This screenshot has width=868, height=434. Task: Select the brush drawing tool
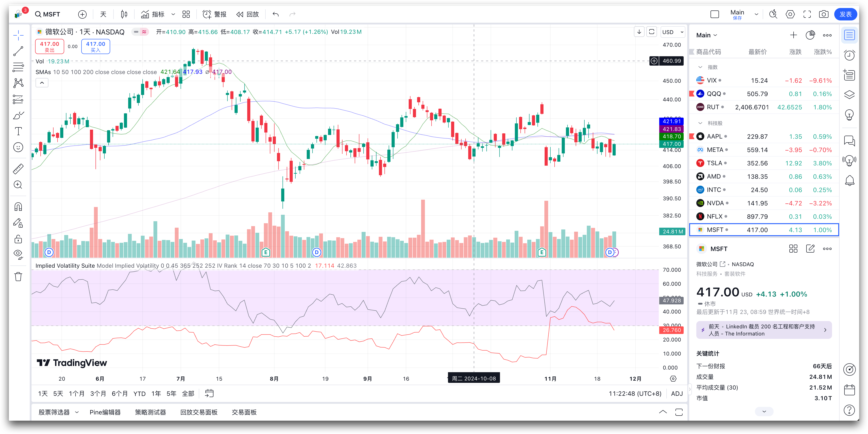(x=18, y=115)
